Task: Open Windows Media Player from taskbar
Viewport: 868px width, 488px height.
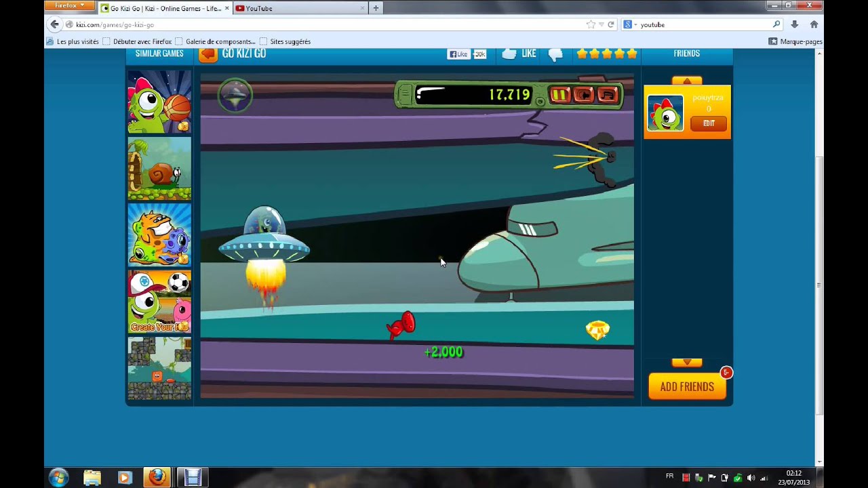Action: (124, 477)
